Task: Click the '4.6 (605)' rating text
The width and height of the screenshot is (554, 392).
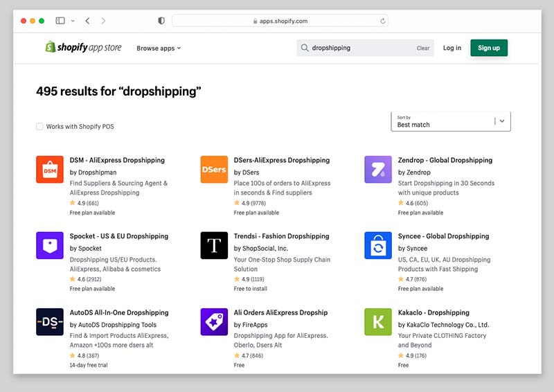Action: pyautogui.click(x=417, y=203)
